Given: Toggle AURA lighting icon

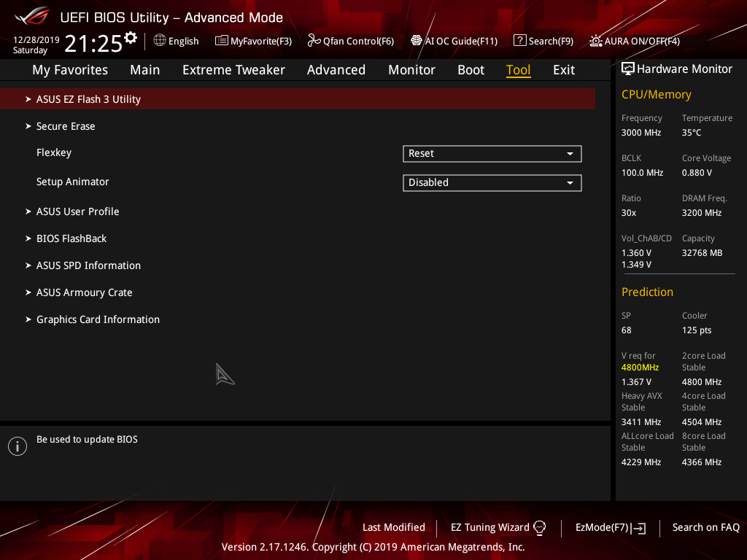Looking at the screenshot, I should [x=595, y=41].
